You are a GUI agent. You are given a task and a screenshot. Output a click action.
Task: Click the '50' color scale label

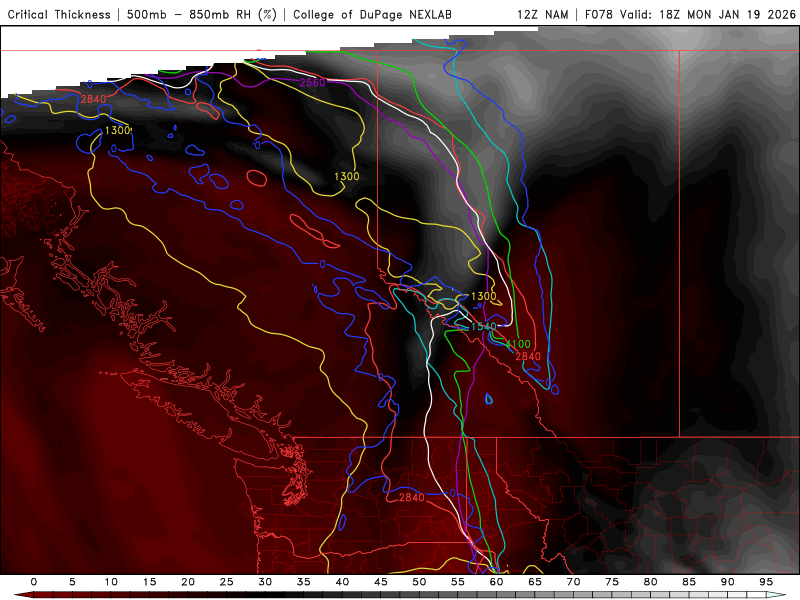(x=419, y=582)
